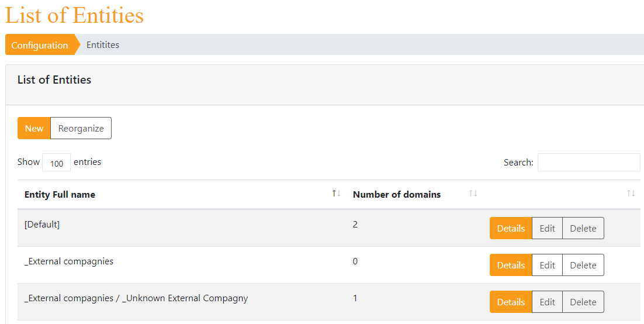Edit the [Default] entity
The image size is (644, 324).
click(547, 228)
